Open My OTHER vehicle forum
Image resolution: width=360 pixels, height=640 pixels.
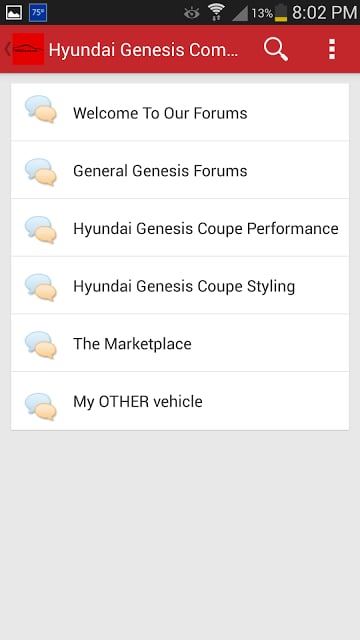180,401
